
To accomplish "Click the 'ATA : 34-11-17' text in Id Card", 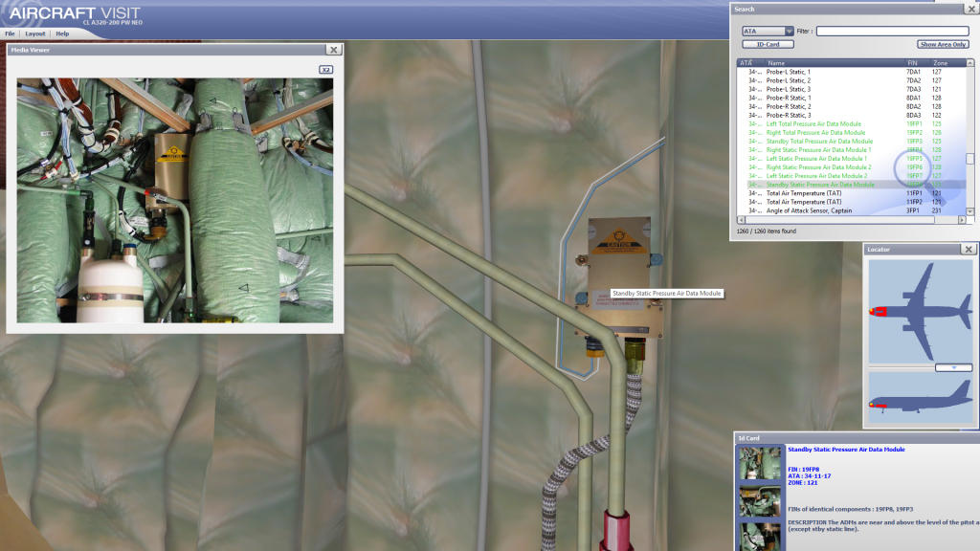I will [810, 476].
